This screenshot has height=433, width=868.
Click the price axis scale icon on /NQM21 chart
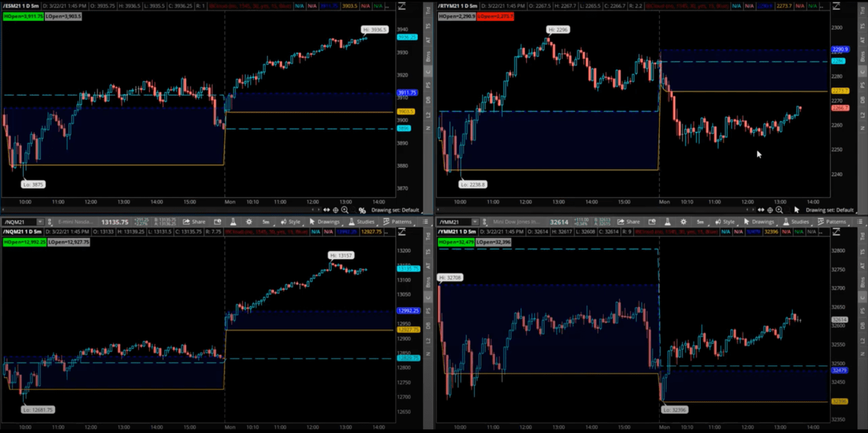402,232
